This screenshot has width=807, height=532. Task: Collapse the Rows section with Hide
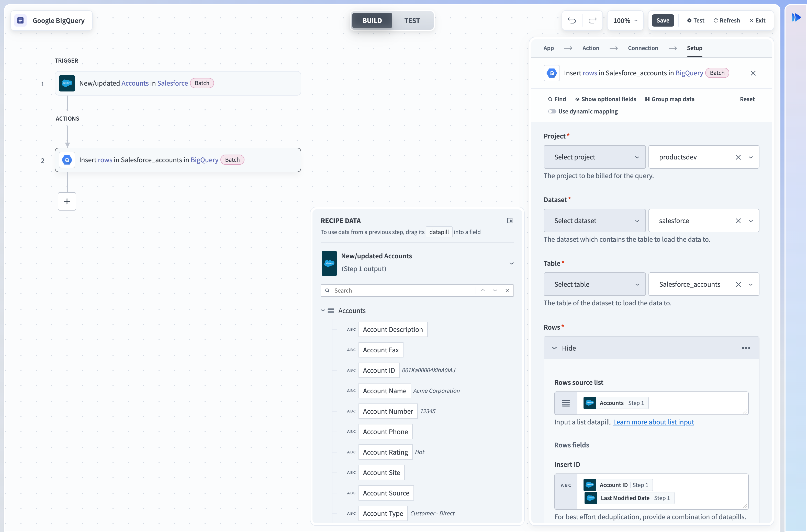564,348
